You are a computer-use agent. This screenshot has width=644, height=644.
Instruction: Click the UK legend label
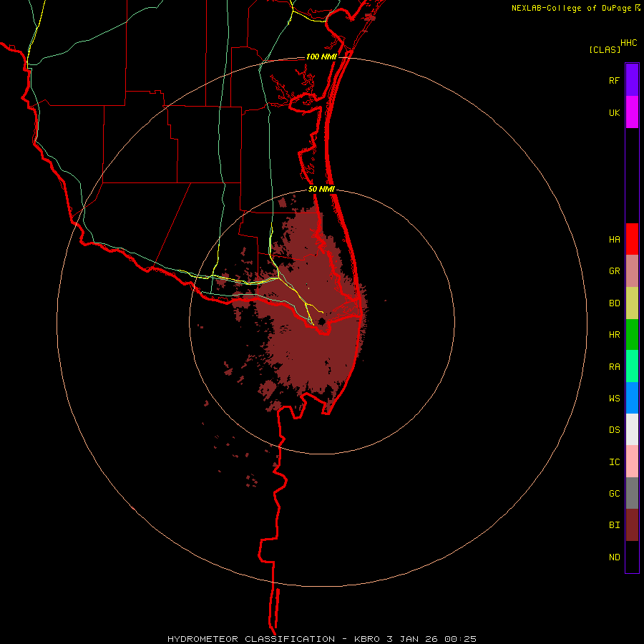(614, 113)
